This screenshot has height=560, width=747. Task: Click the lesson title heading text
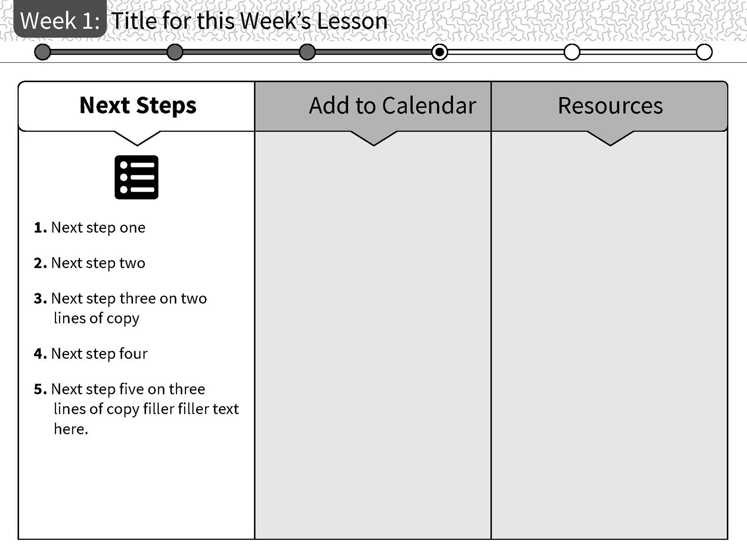click(249, 21)
